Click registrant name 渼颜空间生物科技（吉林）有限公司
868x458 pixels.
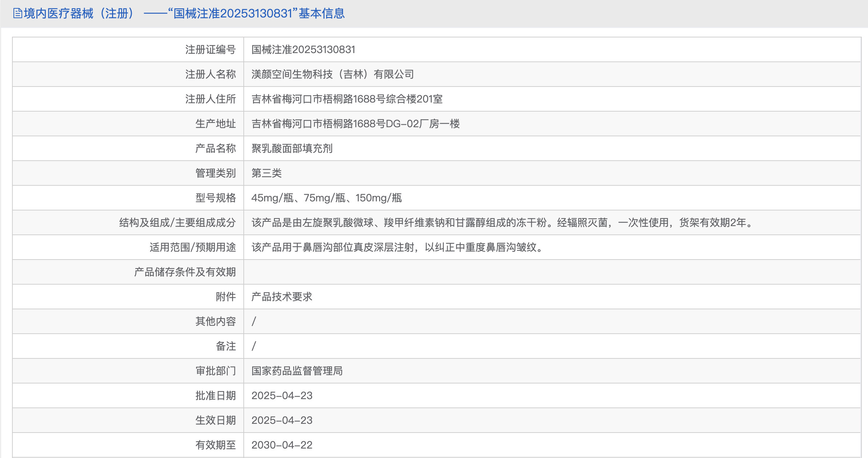point(333,74)
